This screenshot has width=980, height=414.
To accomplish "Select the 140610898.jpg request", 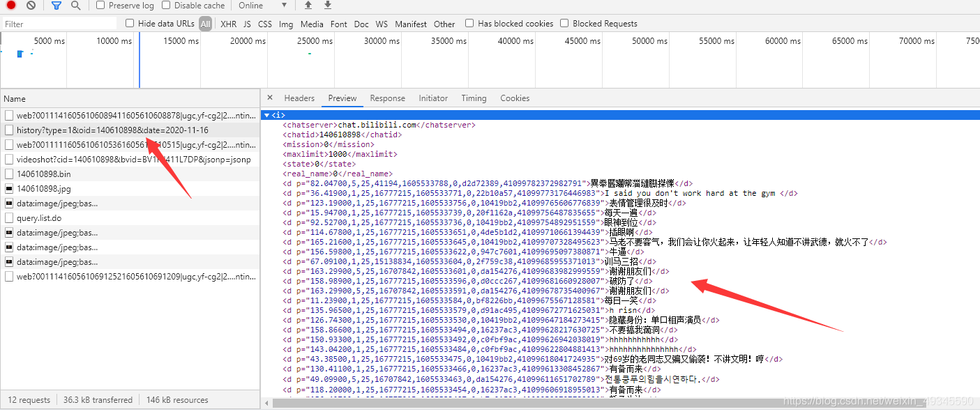I will (x=130, y=189).
